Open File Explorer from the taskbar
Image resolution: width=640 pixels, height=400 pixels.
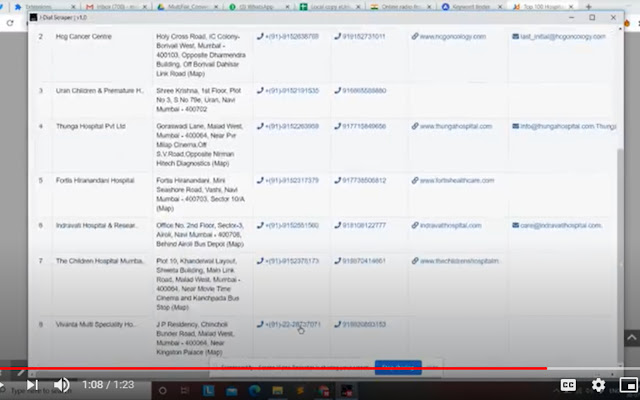[x=278, y=391]
